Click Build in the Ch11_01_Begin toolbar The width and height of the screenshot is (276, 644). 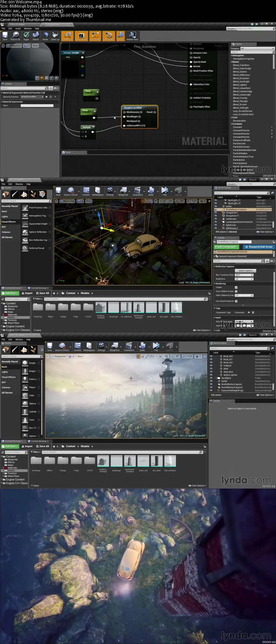[142, 347]
